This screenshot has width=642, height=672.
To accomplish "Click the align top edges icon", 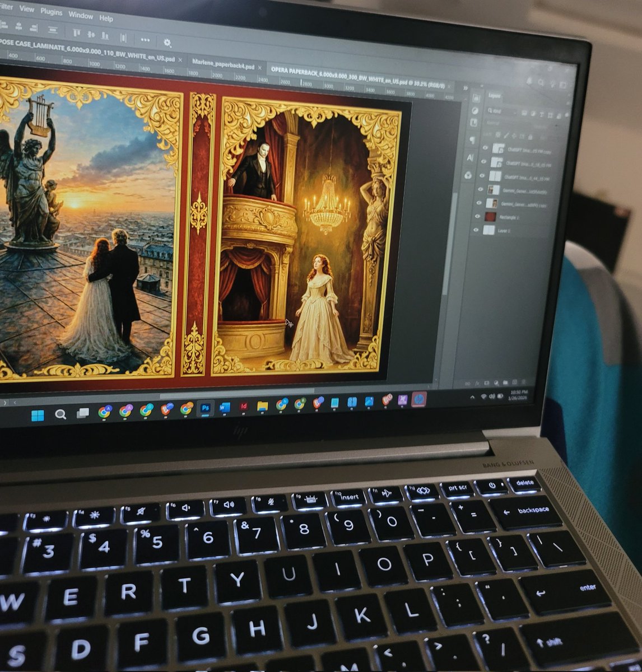I will (77, 32).
